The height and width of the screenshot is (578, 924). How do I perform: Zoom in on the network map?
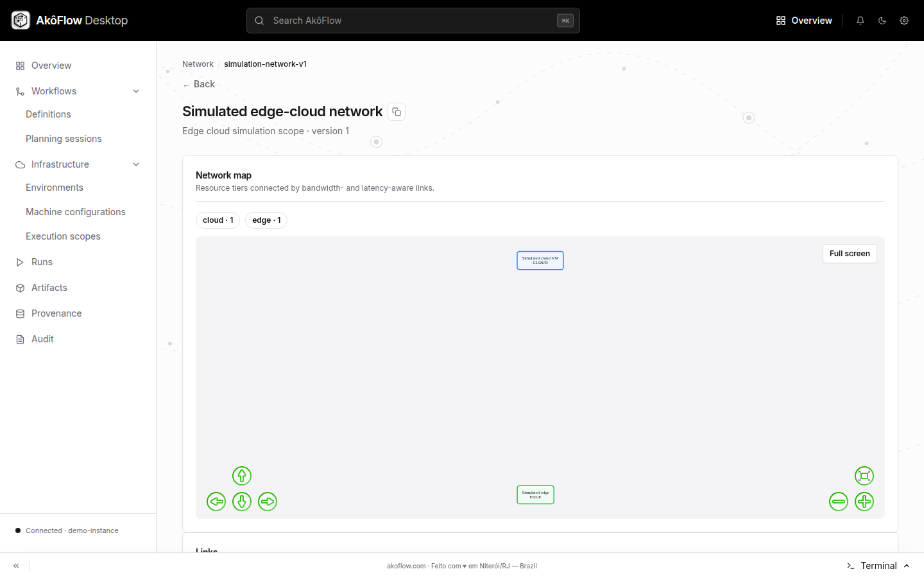pyautogui.click(x=864, y=502)
